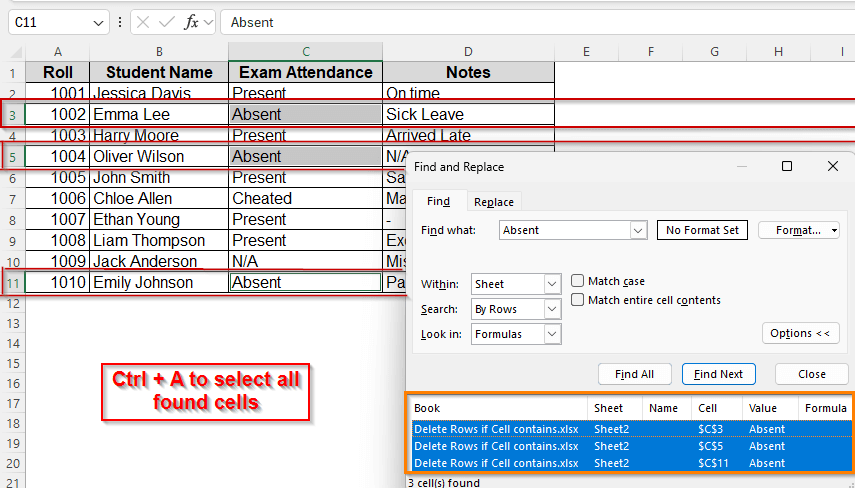The image size is (855, 488).
Task: Enable the Match case checkbox
Action: [578, 282]
